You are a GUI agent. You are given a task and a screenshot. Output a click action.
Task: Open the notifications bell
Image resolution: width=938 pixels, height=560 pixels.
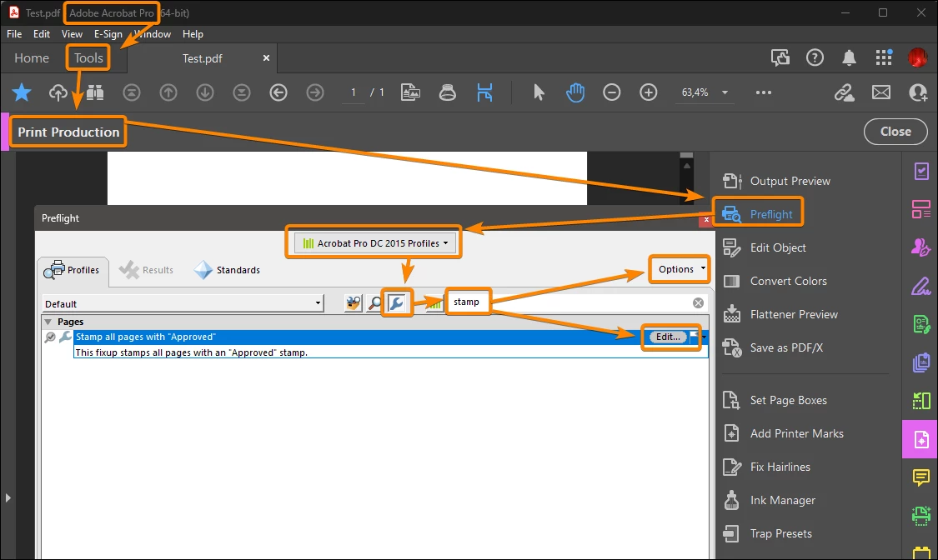(849, 58)
